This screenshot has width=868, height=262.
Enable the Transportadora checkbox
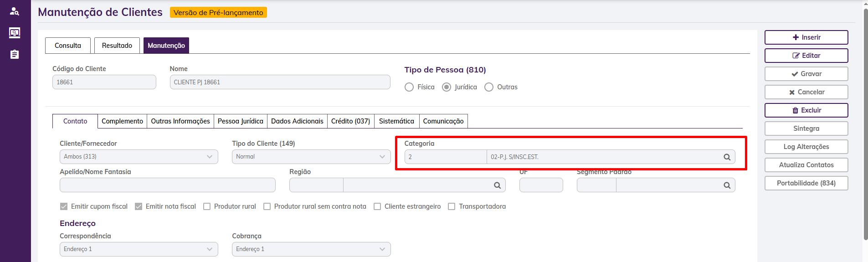(452, 206)
